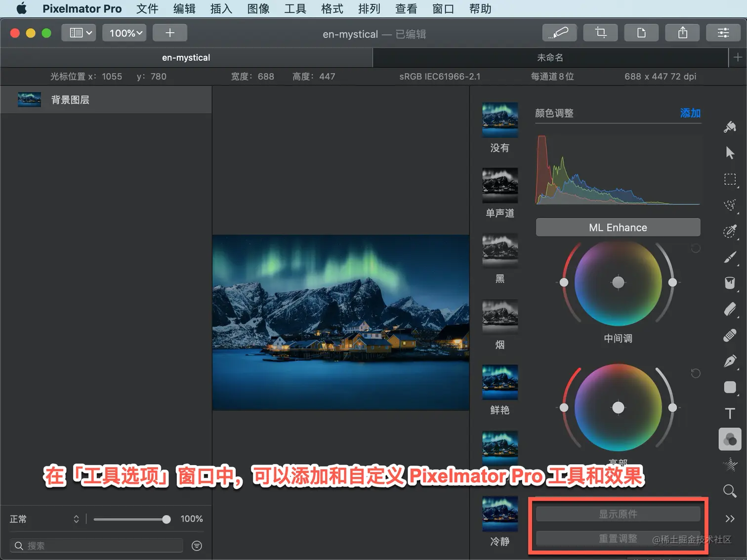Click the left arc slider handle of 中间调 wheel
This screenshot has height=560, width=747.
[564, 282]
